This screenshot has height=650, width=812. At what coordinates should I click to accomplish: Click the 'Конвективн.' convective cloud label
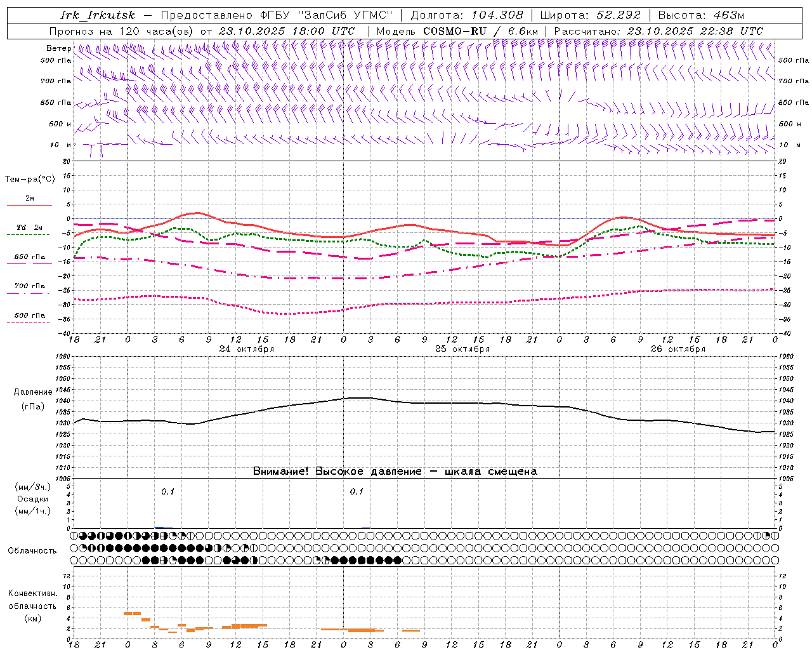(32, 594)
